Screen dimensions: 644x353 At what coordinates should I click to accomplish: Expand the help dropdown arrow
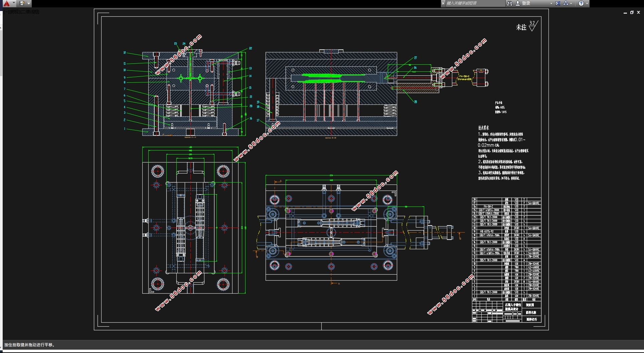[587, 3]
